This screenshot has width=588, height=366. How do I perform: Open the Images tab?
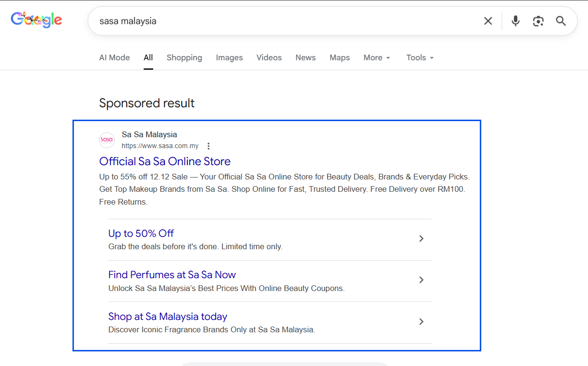tap(230, 57)
